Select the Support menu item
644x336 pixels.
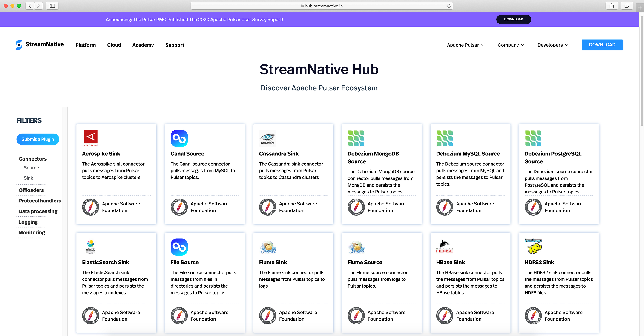click(x=175, y=45)
